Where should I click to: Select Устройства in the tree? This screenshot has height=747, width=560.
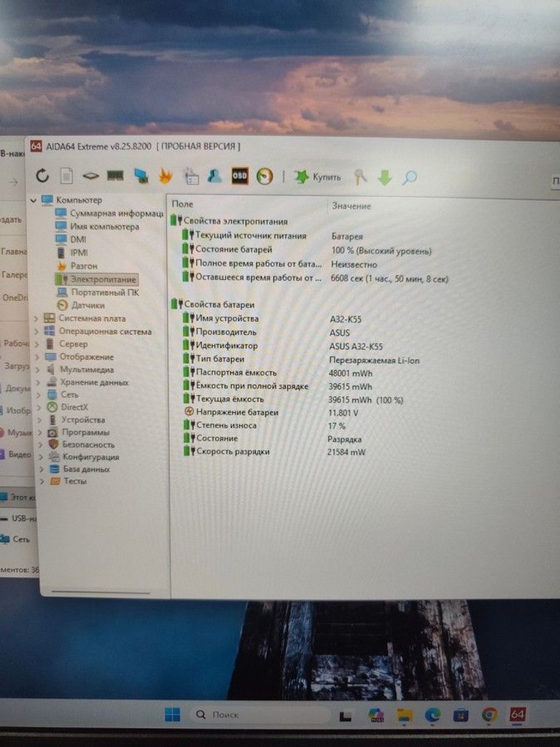pos(76,419)
